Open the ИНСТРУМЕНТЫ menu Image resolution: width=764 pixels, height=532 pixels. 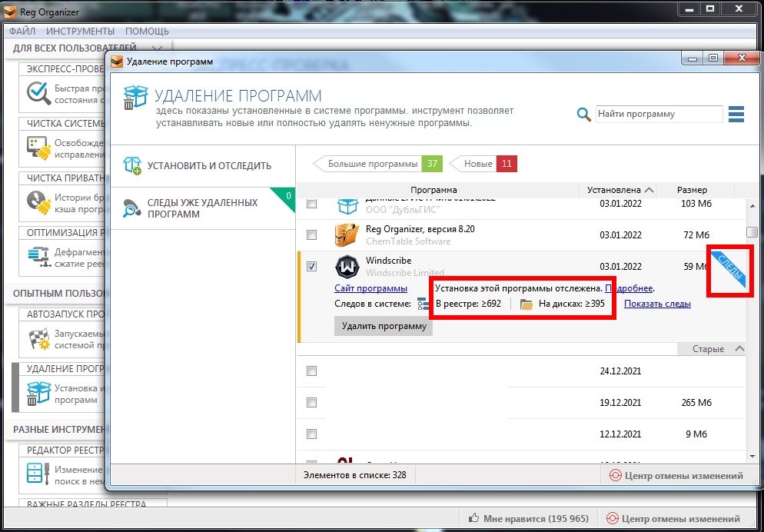pyautogui.click(x=80, y=31)
